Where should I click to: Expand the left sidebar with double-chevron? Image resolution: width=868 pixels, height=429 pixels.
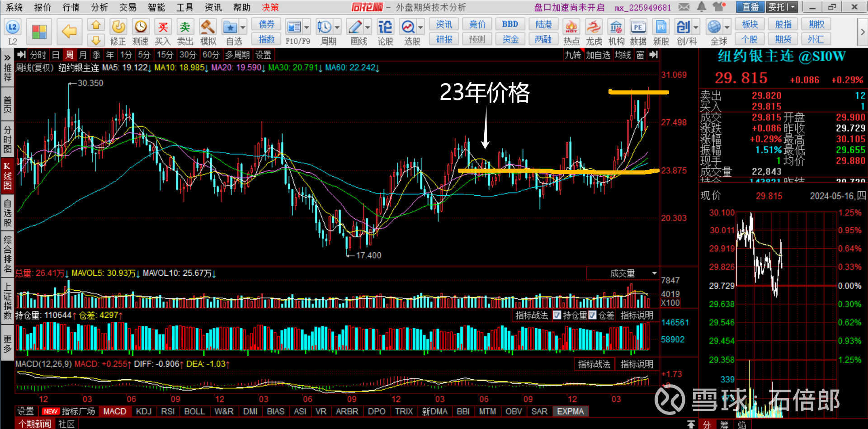coord(7,58)
